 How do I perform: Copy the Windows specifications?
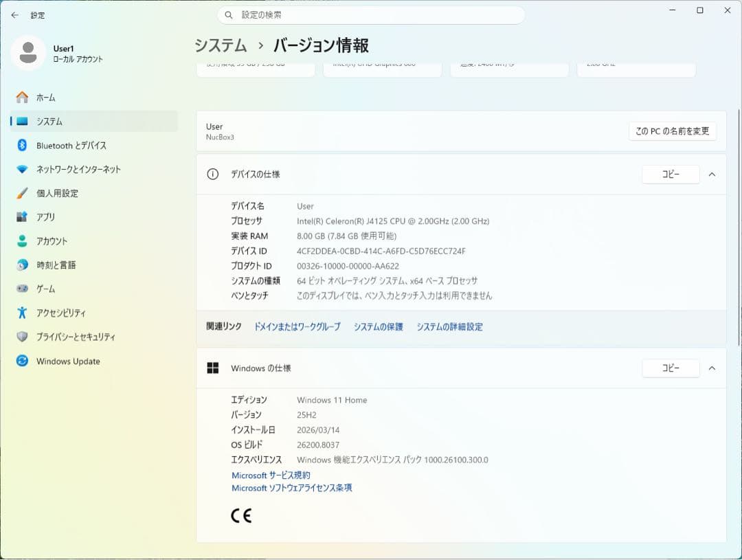[671, 368]
